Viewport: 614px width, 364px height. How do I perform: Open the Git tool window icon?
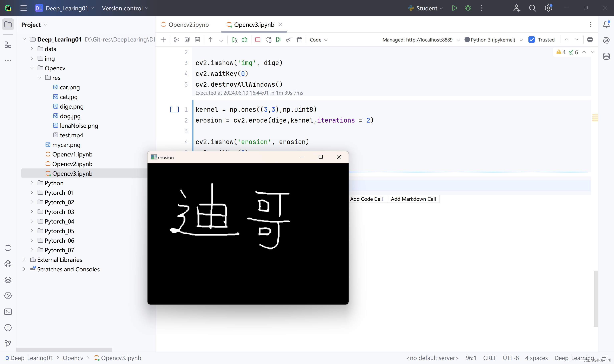tap(8, 343)
